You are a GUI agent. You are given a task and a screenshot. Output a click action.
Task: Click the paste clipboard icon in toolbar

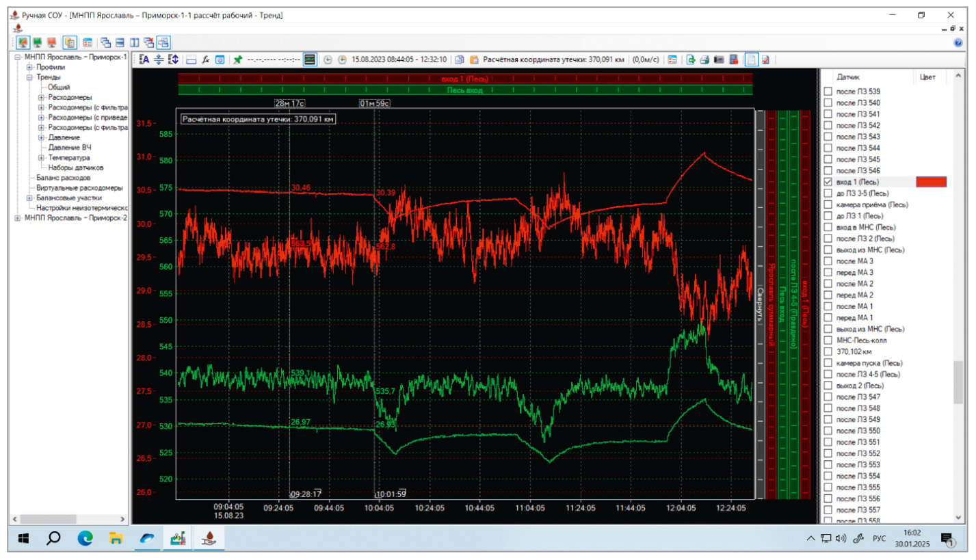473,59
